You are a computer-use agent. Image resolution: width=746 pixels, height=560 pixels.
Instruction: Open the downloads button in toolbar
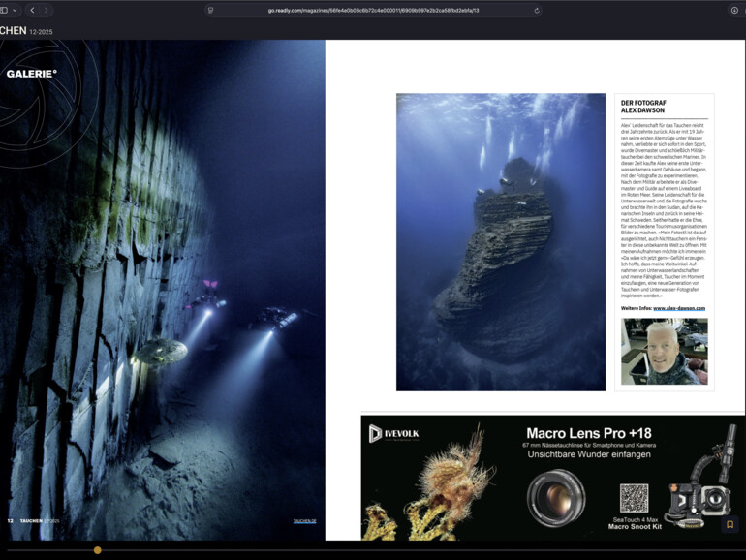click(x=733, y=10)
